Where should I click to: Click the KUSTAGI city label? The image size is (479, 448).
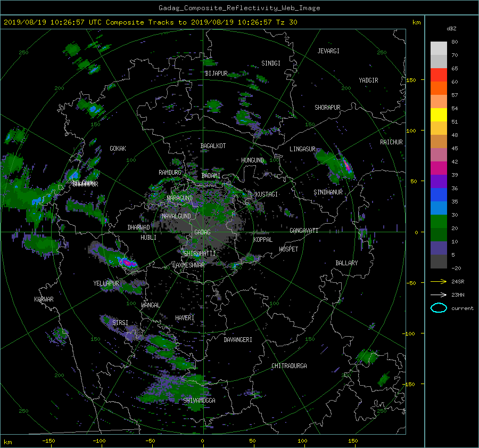[x=267, y=194]
